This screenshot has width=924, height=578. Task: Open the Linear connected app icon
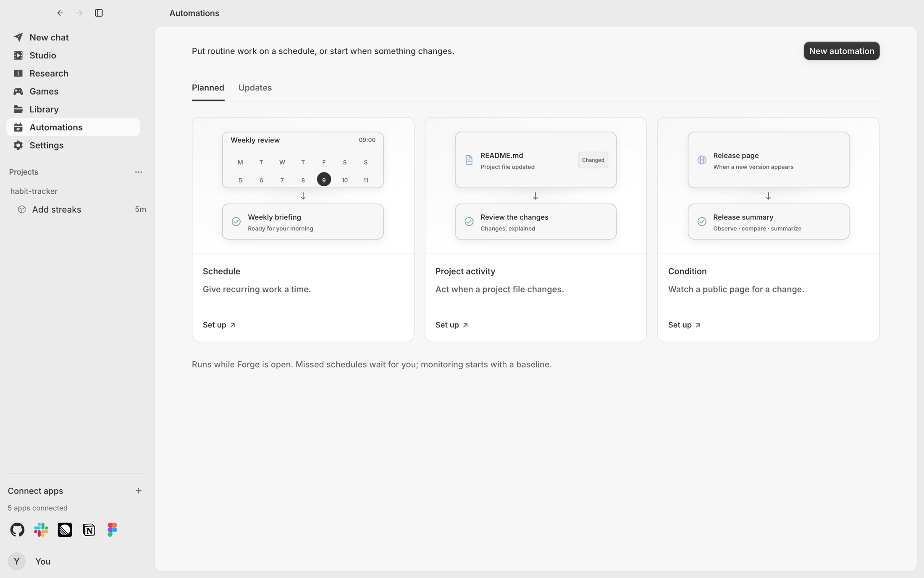65,530
